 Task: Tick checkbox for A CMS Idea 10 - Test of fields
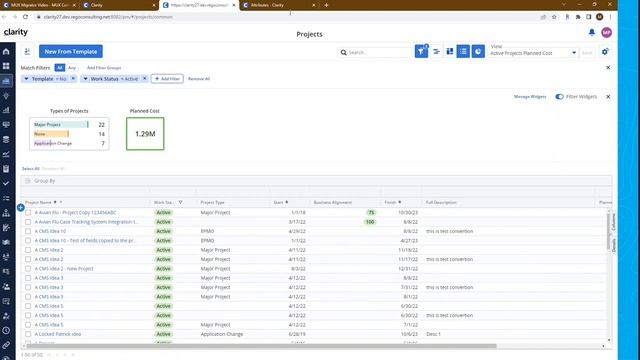[28, 241]
